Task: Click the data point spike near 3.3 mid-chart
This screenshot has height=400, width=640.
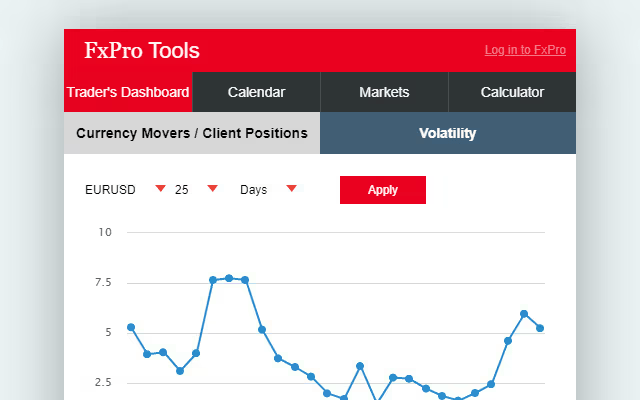Action: (360, 366)
